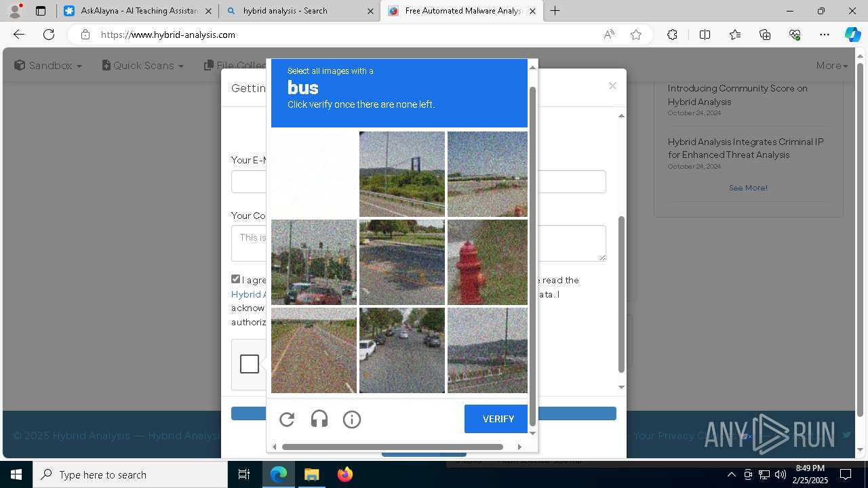868x488 pixels.
Task: Open the File Collections menu
Action: [235, 66]
